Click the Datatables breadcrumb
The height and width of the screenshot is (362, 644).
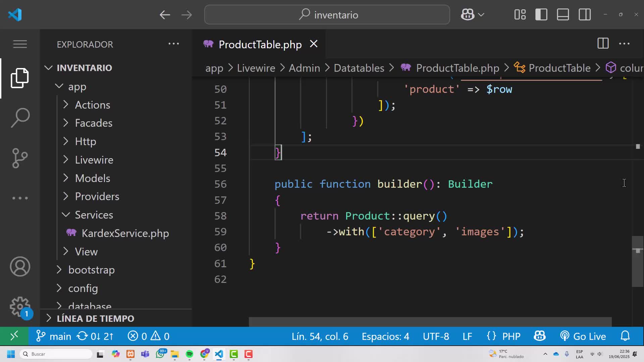[x=359, y=68]
